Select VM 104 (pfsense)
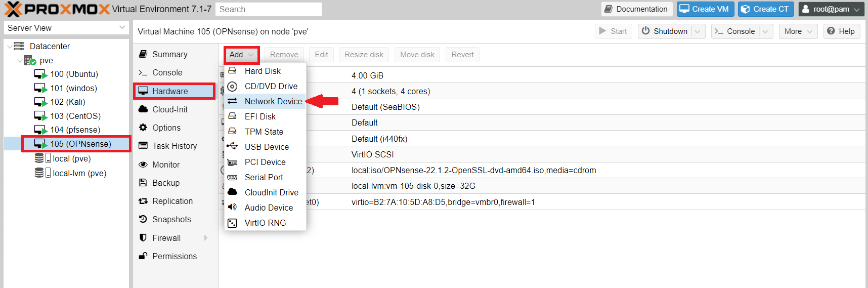The height and width of the screenshot is (288, 868). tap(75, 130)
